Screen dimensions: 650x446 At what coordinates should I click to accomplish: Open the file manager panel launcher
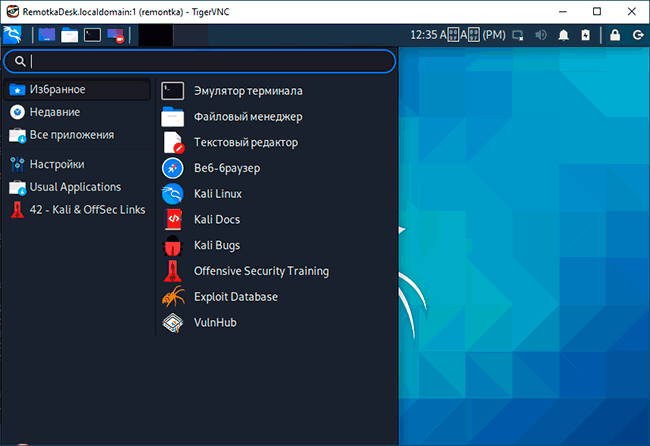69,35
